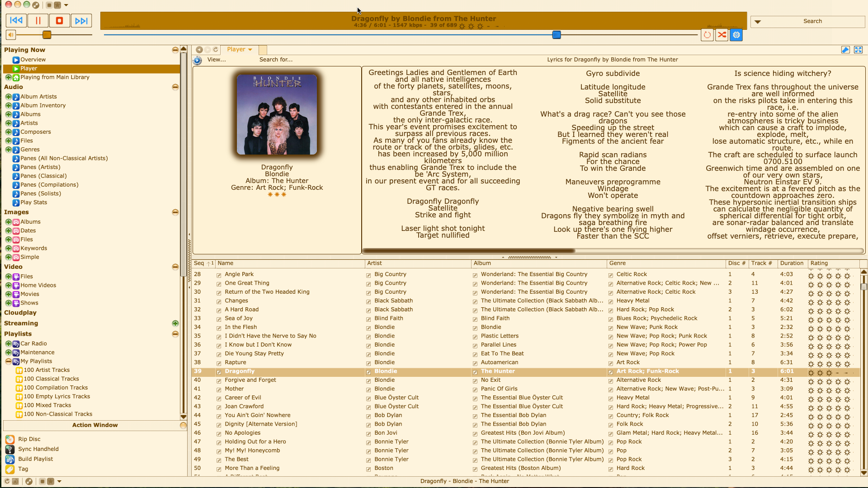Click the blue pin icon in view header
This screenshot has height=488, width=868.
point(845,50)
